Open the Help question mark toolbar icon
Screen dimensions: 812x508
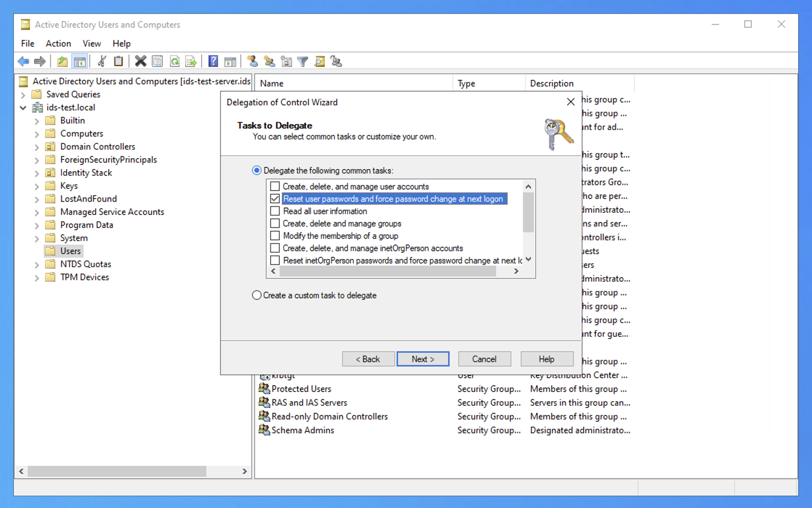pos(213,61)
